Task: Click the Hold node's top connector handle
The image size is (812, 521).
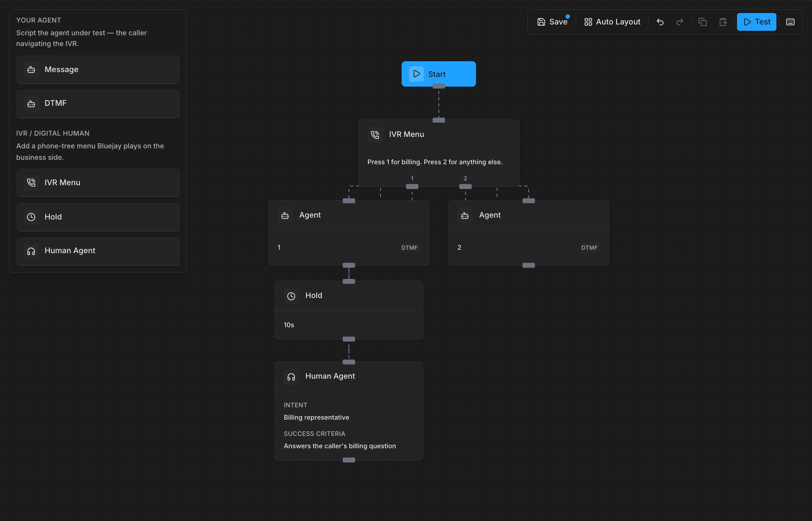Action: [x=349, y=281]
